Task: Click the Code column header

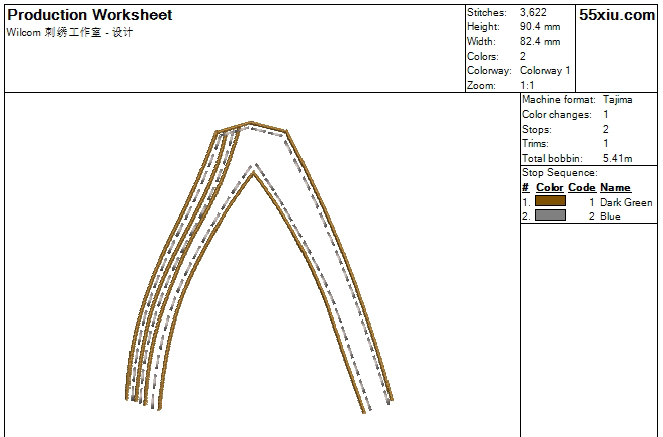Action: pyautogui.click(x=582, y=187)
